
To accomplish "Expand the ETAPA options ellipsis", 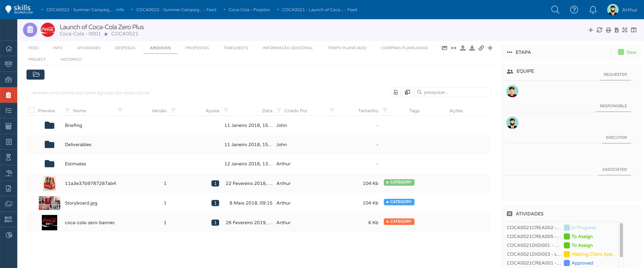I will tap(509, 52).
